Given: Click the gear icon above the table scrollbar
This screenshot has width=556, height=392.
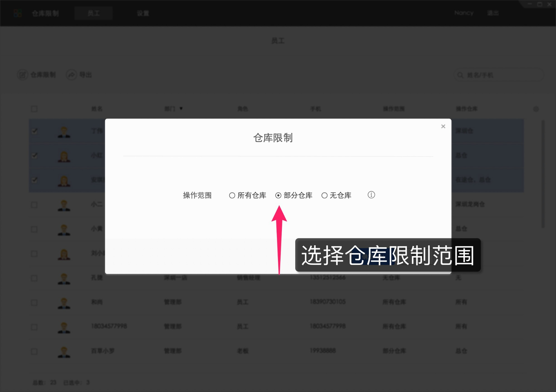Looking at the screenshot, I should coord(537,109).
